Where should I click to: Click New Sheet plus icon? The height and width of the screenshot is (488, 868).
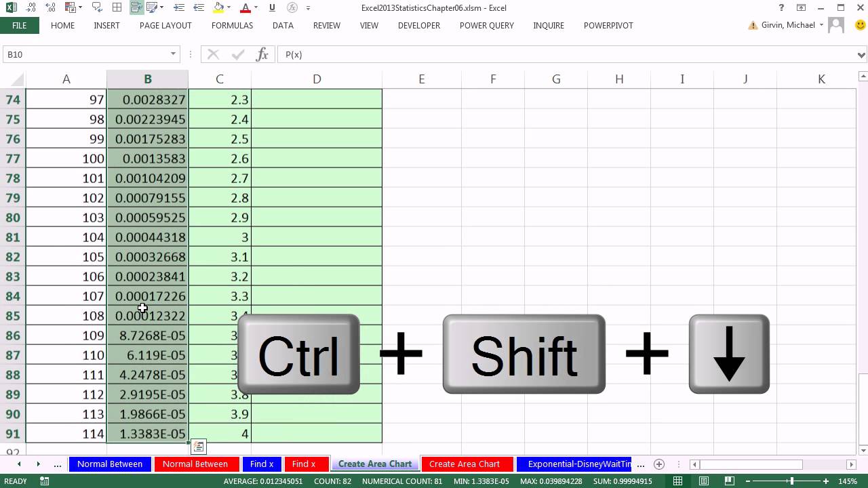coord(658,464)
